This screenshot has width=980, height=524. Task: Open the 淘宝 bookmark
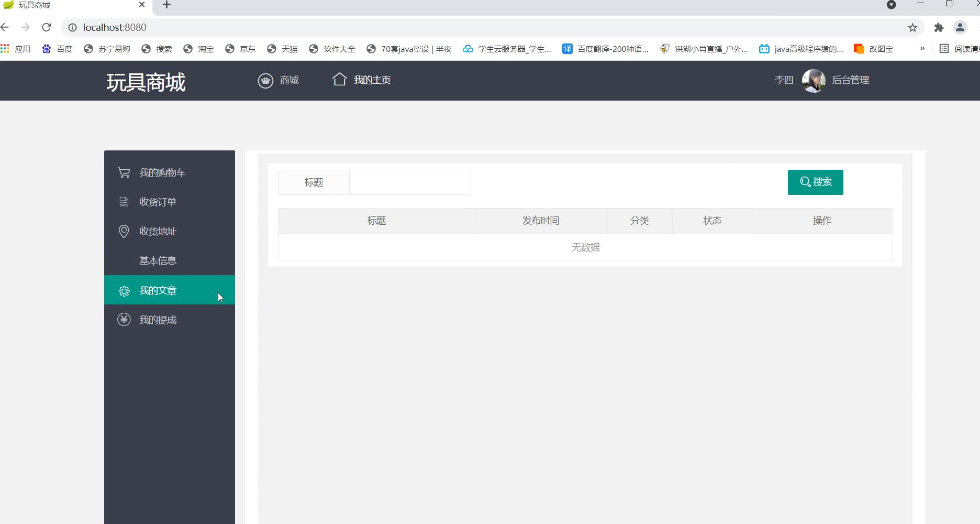[x=198, y=49]
